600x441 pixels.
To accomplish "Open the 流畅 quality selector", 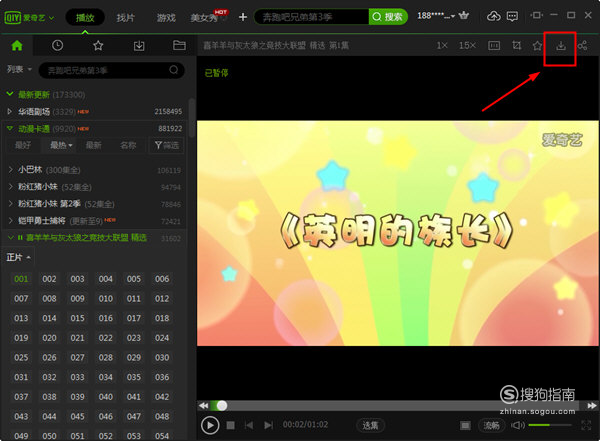I will click(491, 425).
